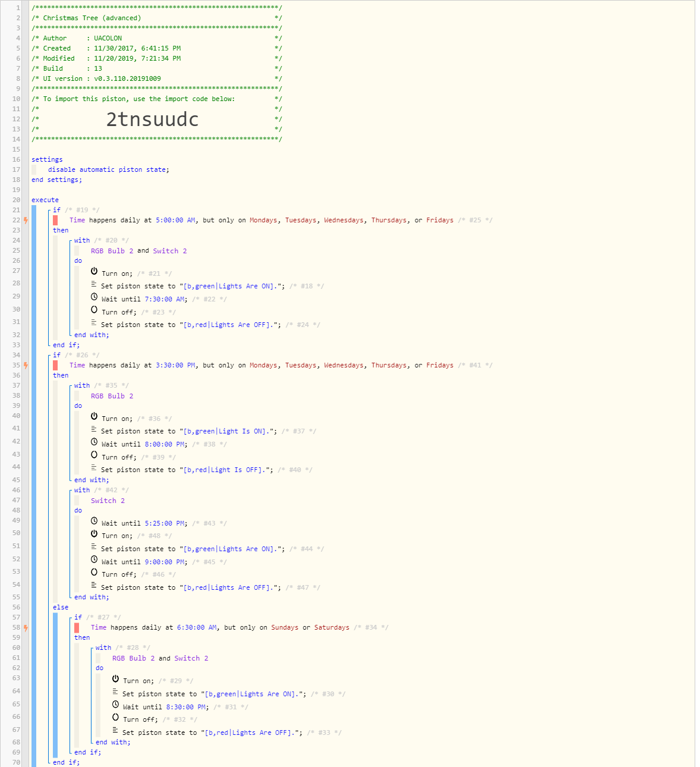The image size is (700, 767).
Task: Click the 'if /* #27 */' statement
Action: [x=97, y=617]
